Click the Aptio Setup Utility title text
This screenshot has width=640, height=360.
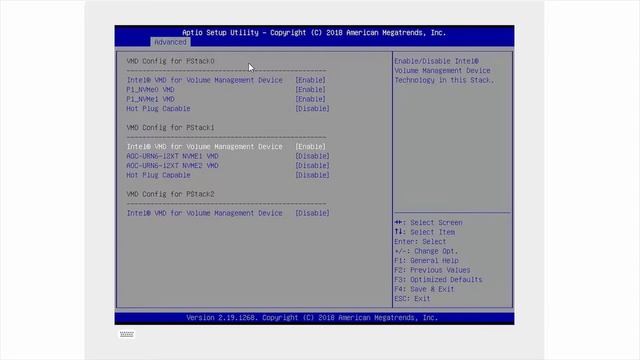coord(314,33)
